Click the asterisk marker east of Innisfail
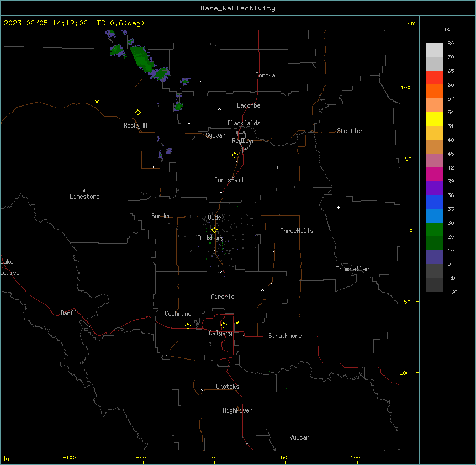Screen dimensions: 476x465 pyautogui.click(x=277, y=167)
